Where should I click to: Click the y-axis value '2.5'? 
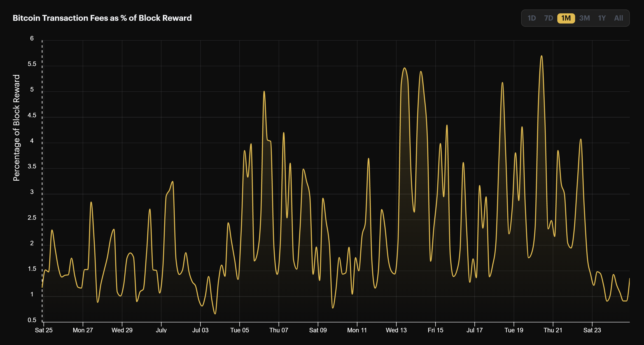click(x=32, y=217)
